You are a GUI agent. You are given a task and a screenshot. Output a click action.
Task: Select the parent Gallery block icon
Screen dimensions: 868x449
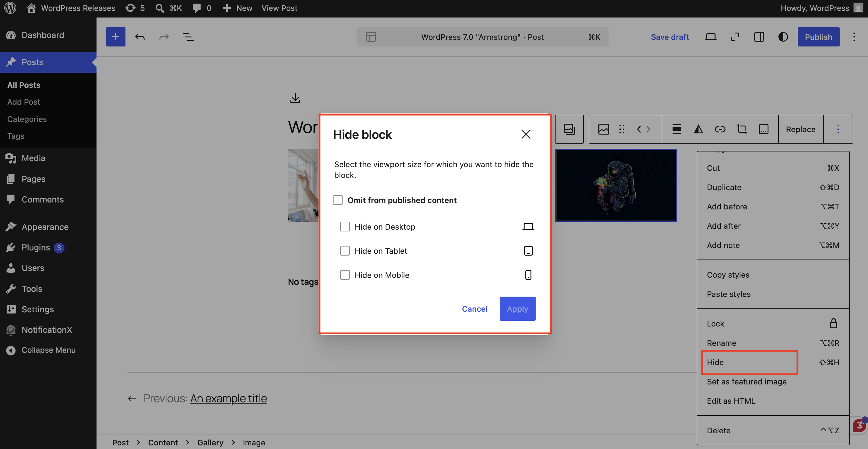tap(569, 129)
